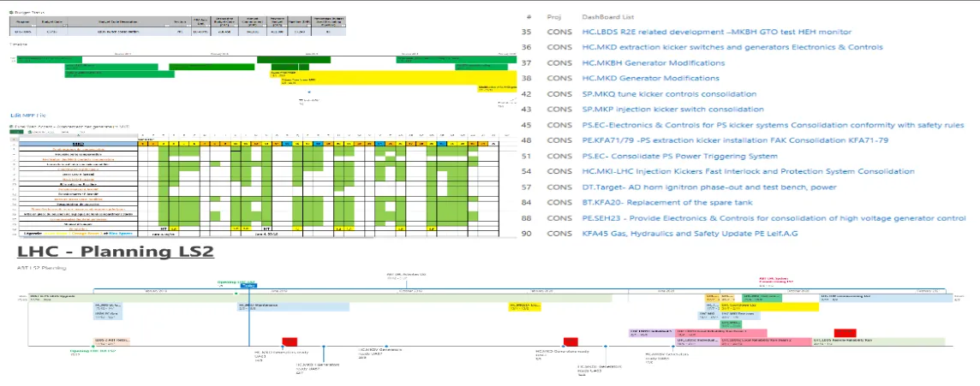The height and width of the screenshot is (386, 980).
Task: Select the blue MKD header cell
Action: [x=78, y=145]
